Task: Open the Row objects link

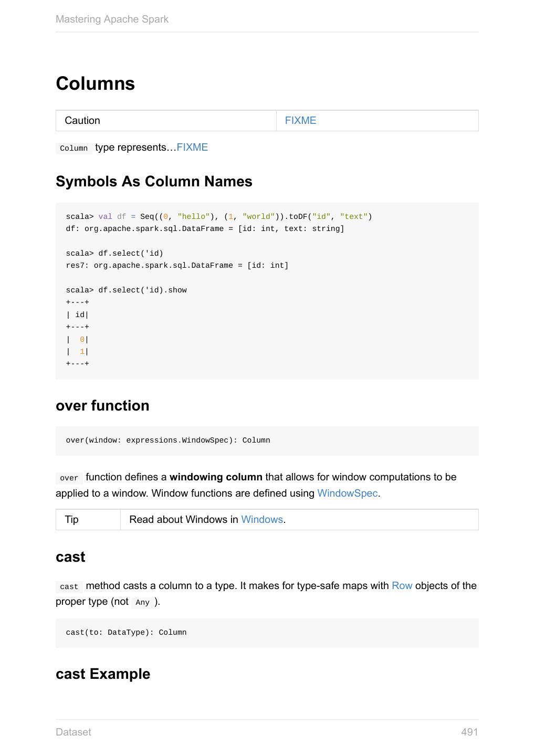Action: click(x=402, y=586)
